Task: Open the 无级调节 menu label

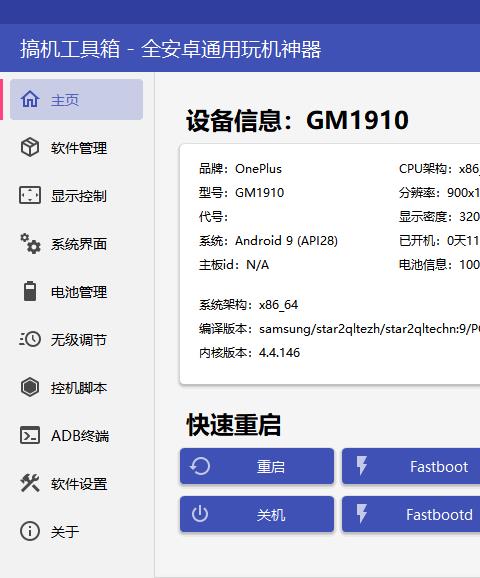Action: point(79,340)
